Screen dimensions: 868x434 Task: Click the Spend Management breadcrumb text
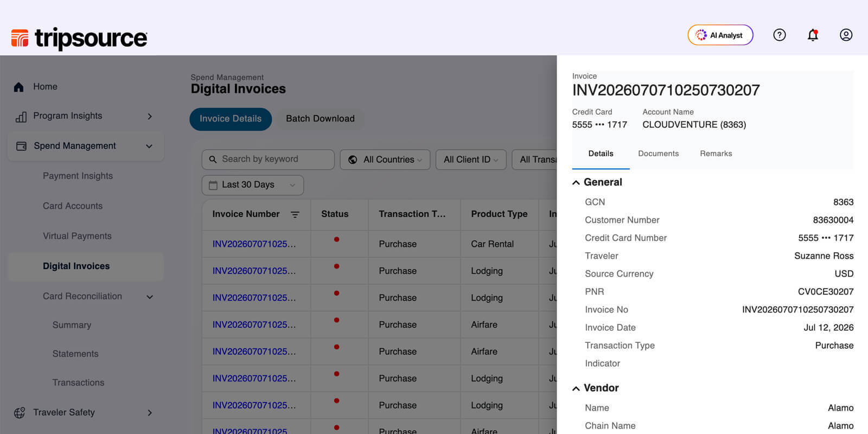click(227, 78)
